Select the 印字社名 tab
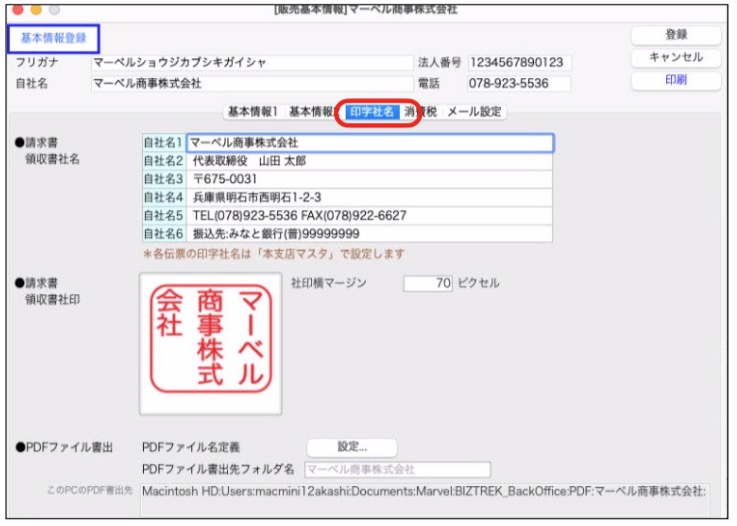 [x=372, y=112]
